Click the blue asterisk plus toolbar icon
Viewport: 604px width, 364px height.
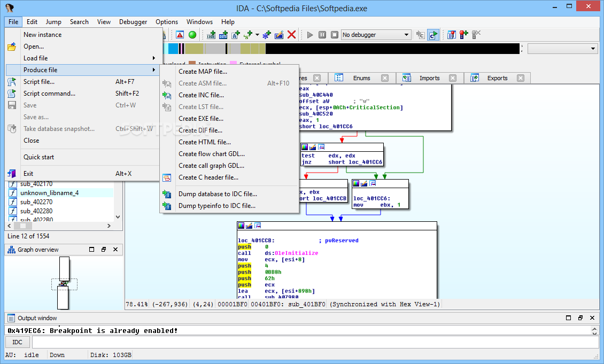tap(267, 35)
